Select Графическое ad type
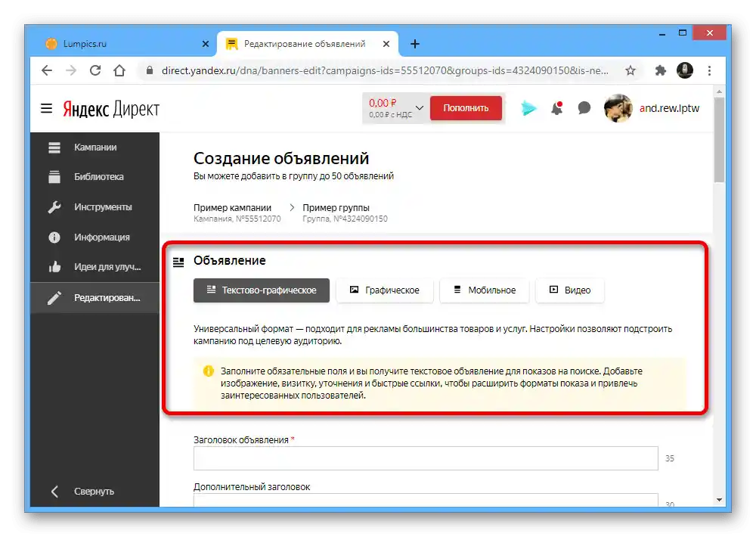This screenshot has width=756, height=537. [x=385, y=290]
